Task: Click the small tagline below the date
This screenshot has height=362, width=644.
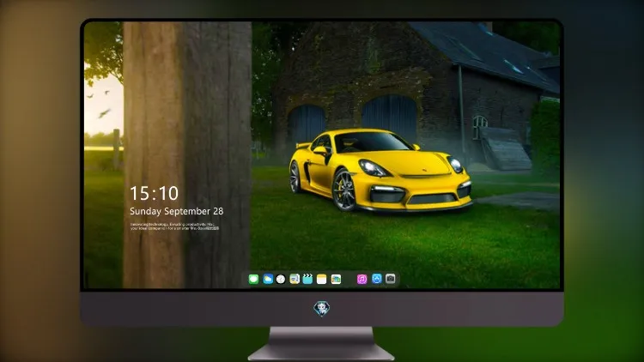Action: [x=174, y=226]
